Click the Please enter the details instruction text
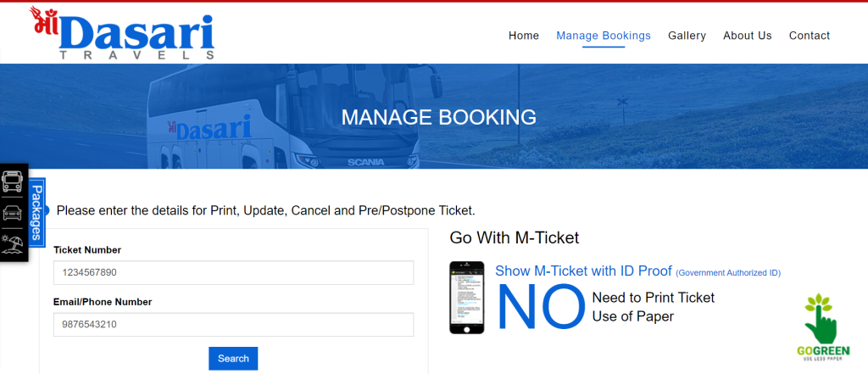This screenshot has width=868, height=374. pos(265,210)
